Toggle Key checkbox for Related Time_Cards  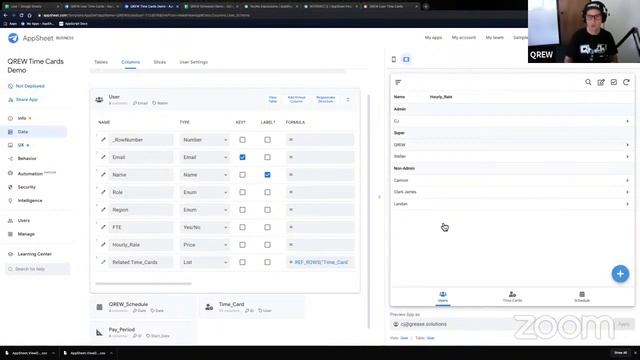point(242,262)
